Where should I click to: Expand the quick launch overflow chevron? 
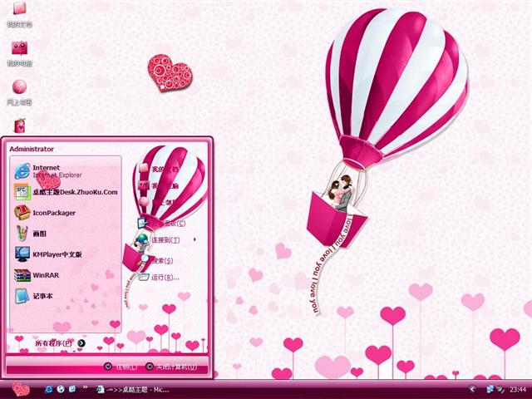[x=85, y=387]
